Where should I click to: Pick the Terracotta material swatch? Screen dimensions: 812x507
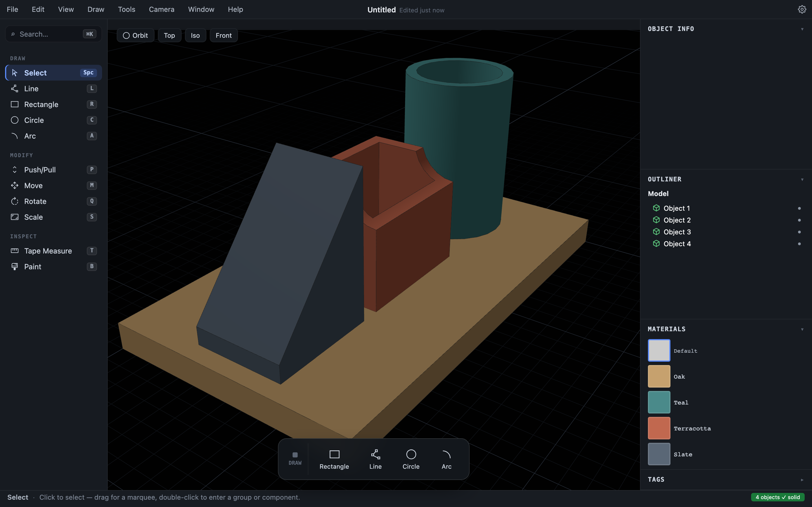659,428
